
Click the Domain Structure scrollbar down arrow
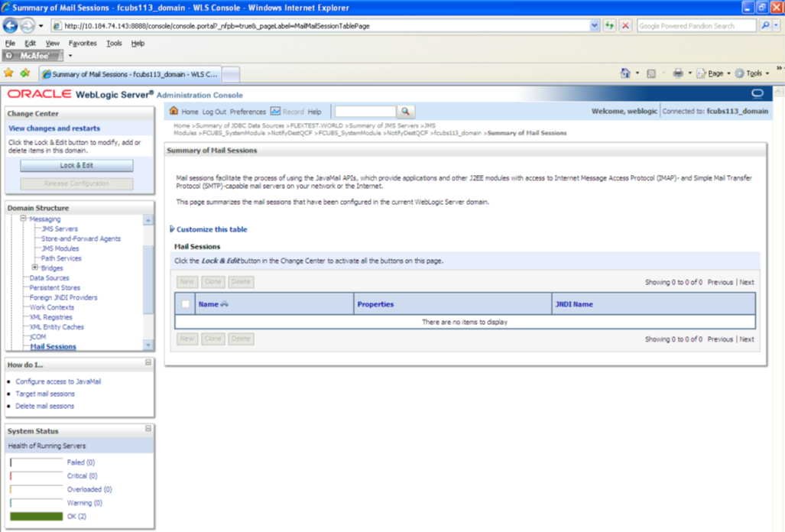[x=148, y=345]
